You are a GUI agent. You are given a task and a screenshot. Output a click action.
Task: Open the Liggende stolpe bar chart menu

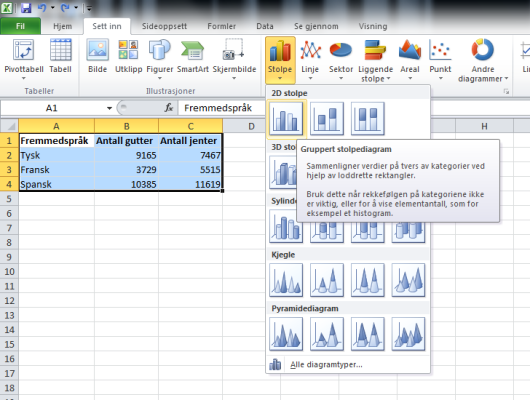(x=376, y=60)
